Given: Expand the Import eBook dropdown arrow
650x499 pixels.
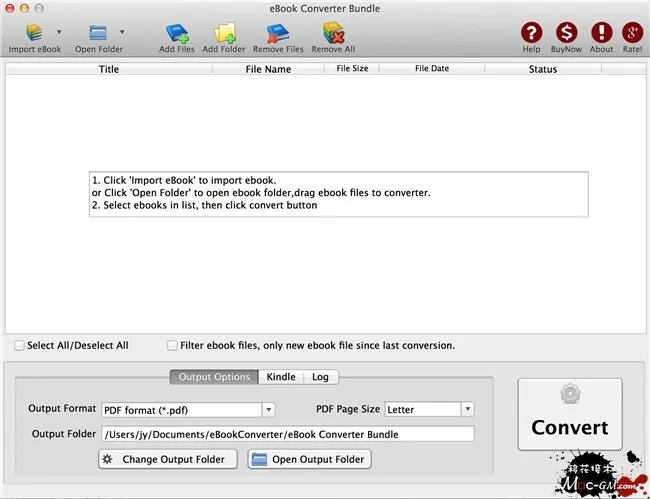Looking at the screenshot, I should tap(59, 31).
